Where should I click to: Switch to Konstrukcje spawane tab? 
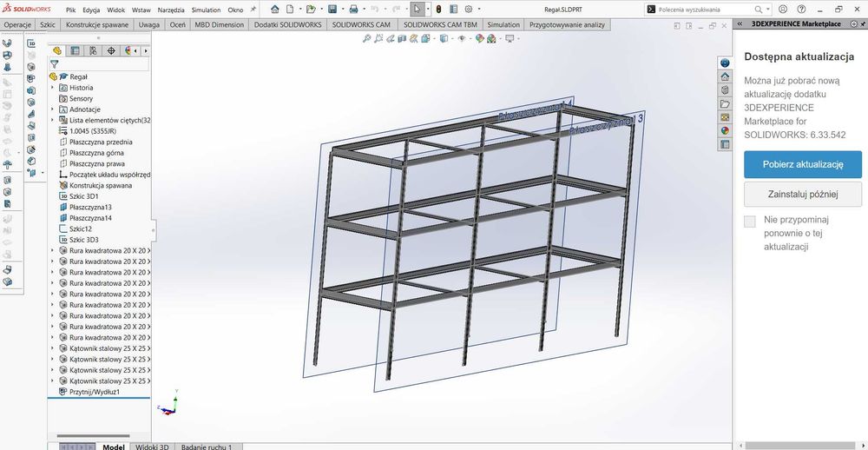(97, 24)
